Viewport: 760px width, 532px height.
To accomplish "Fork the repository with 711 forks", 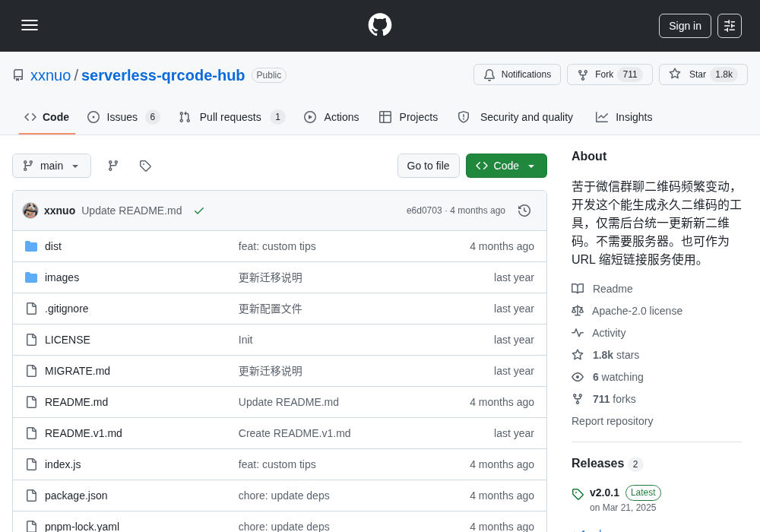I will pyautogui.click(x=610, y=74).
